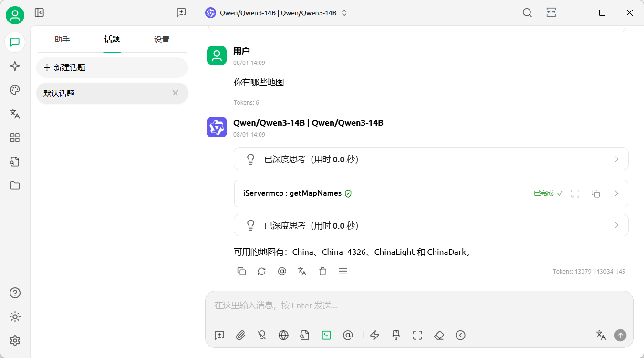
Task: Open the mini apps grid in sidebar
Action: [15, 138]
